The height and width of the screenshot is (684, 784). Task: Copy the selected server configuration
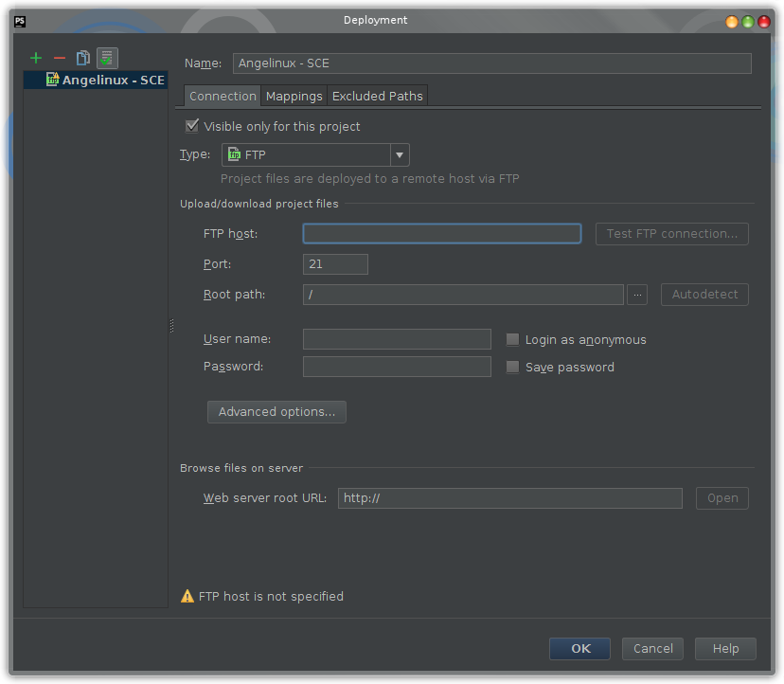[83, 58]
